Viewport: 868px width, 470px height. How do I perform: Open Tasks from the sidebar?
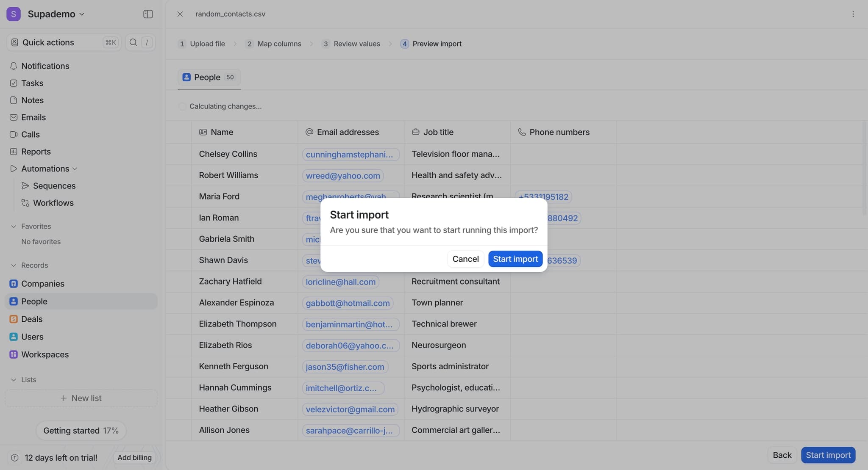tap(32, 83)
